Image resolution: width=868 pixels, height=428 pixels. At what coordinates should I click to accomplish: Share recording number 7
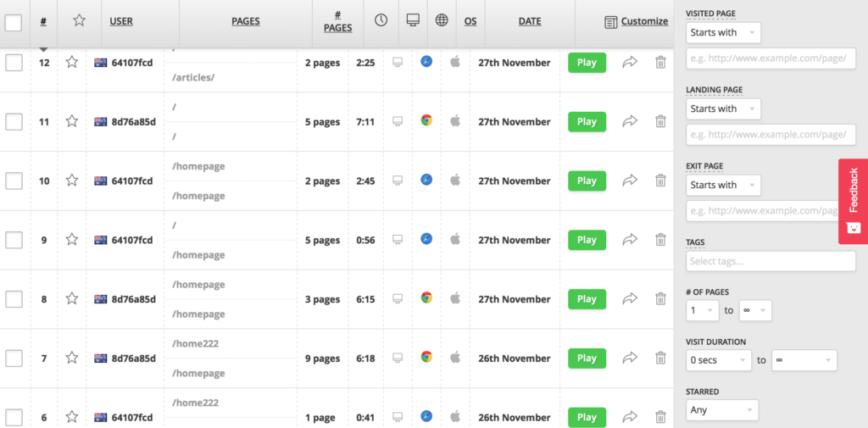(630, 359)
